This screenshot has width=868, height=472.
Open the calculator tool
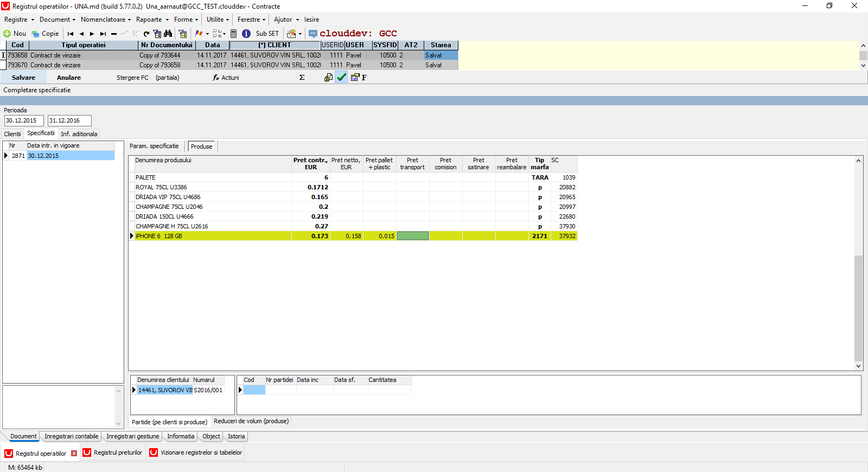[x=234, y=34]
